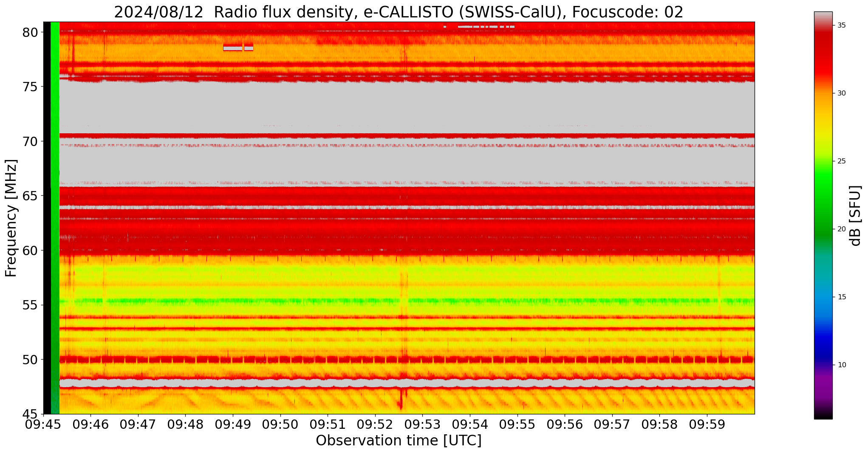Click the 09:53 time tick label
This screenshot has height=453, width=868.
[x=422, y=425]
